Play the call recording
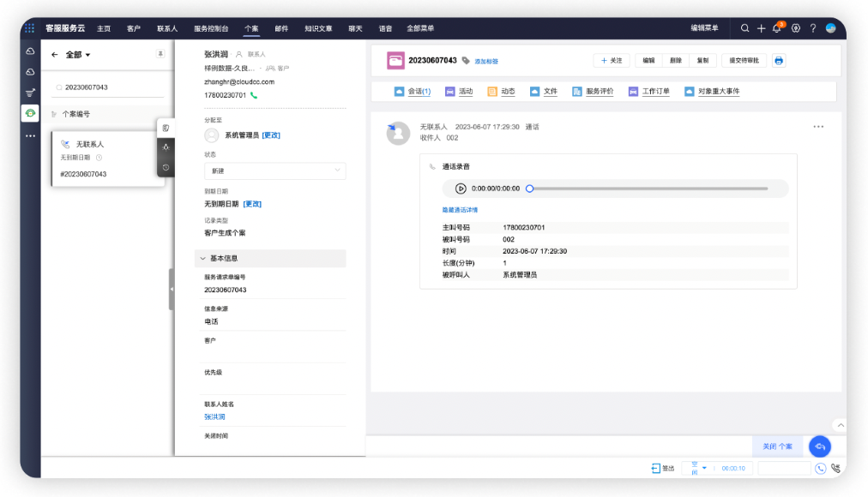The width and height of the screenshot is (868, 497). 461,189
